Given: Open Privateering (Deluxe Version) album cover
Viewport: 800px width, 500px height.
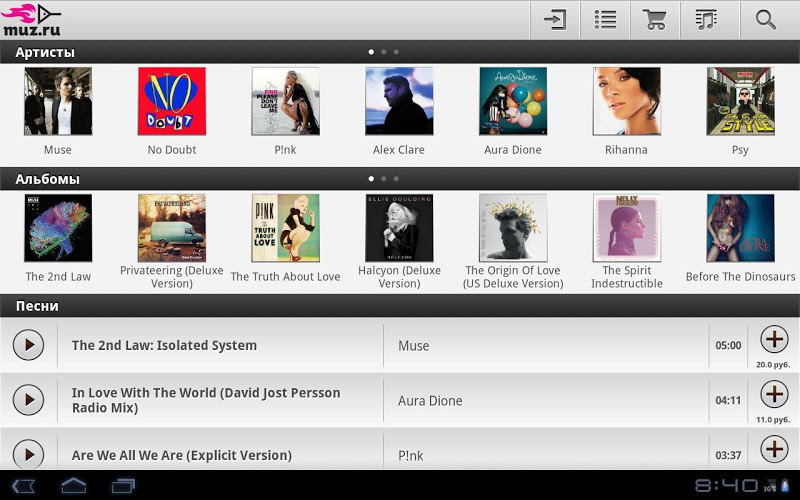Looking at the screenshot, I should 172,228.
